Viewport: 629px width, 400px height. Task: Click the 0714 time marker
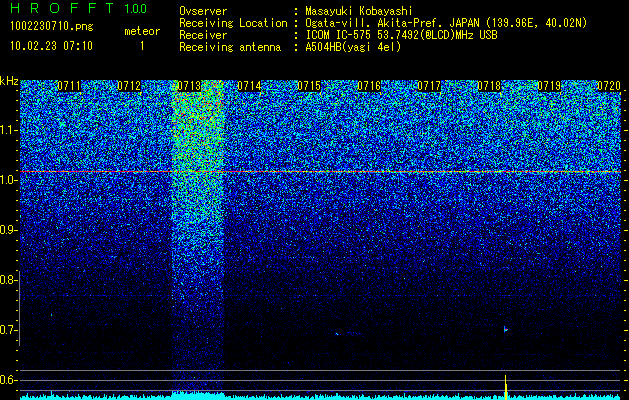pyautogui.click(x=249, y=86)
